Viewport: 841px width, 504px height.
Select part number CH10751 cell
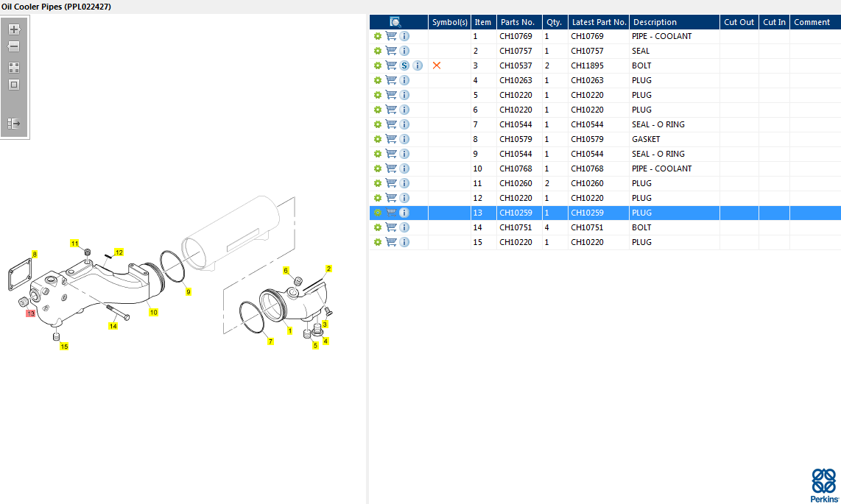(x=519, y=227)
